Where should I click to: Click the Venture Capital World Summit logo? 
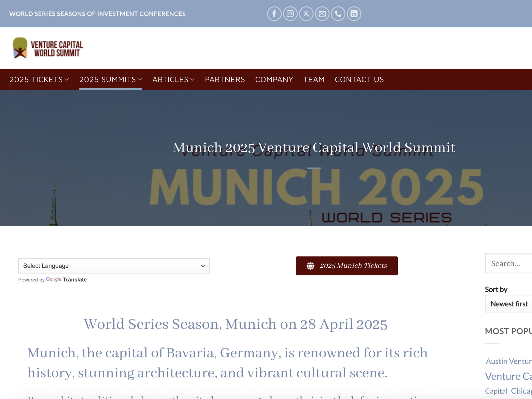[x=48, y=48]
